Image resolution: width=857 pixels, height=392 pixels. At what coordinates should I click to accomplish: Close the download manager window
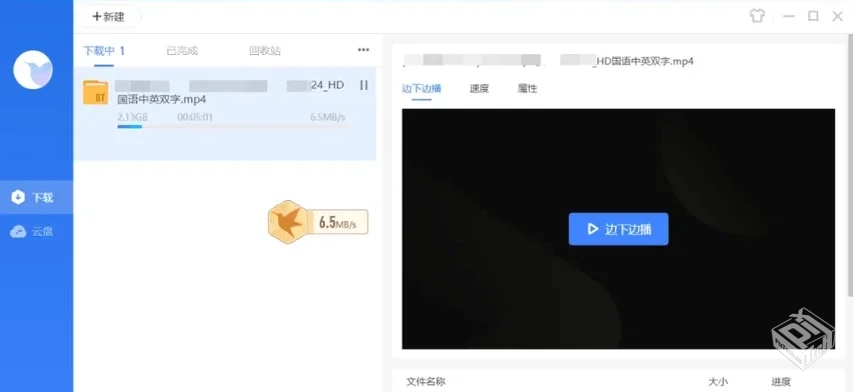pyautogui.click(x=837, y=16)
